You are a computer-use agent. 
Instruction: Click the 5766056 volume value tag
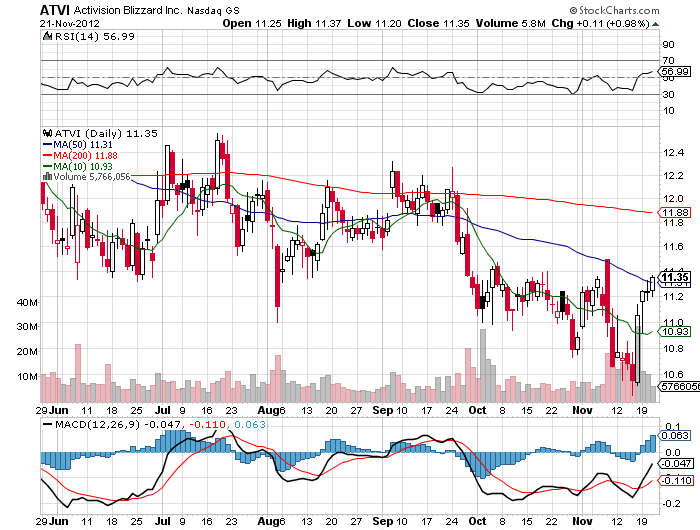click(x=679, y=386)
